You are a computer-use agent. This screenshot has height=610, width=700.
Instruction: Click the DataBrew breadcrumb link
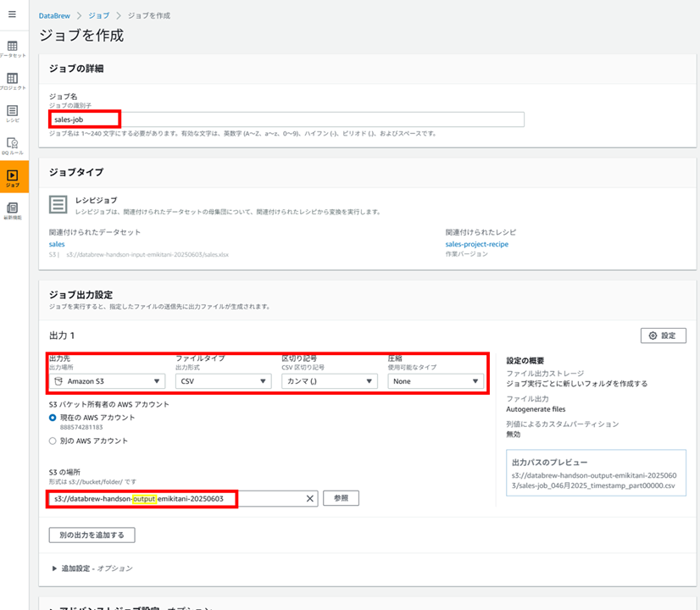(x=54, y=15)
